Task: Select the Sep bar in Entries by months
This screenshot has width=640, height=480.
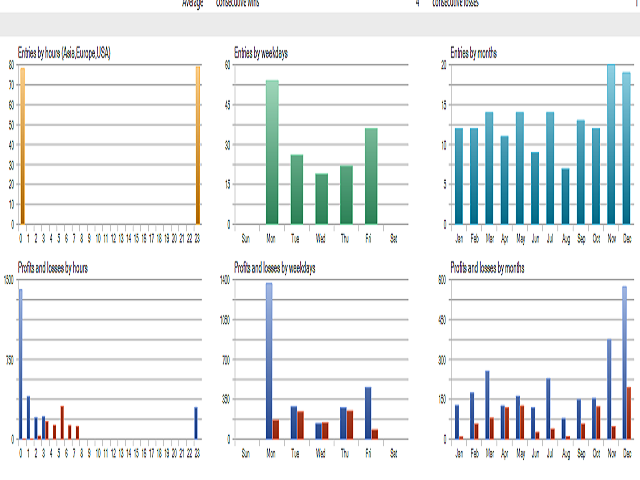Action: [581, 172]
